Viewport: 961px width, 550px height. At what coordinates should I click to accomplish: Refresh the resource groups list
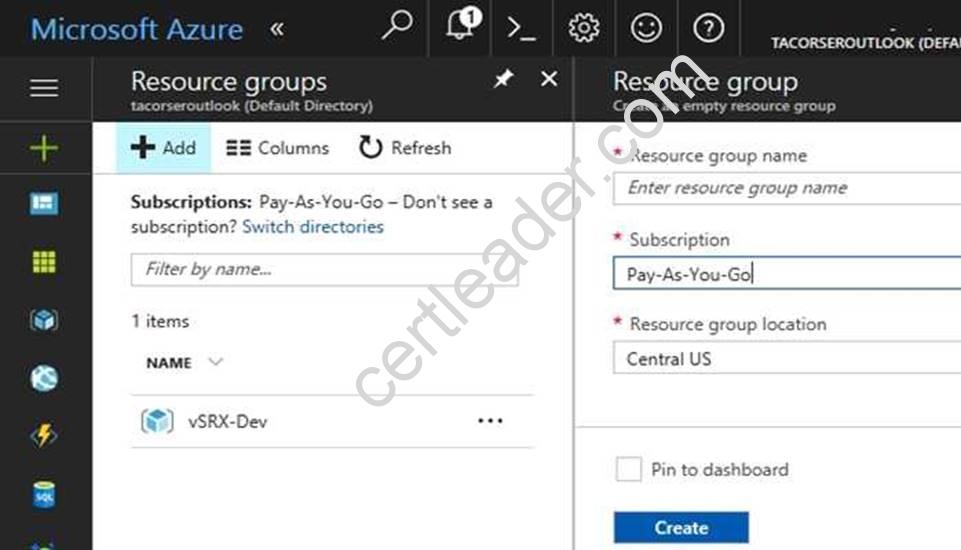(405, 148)
